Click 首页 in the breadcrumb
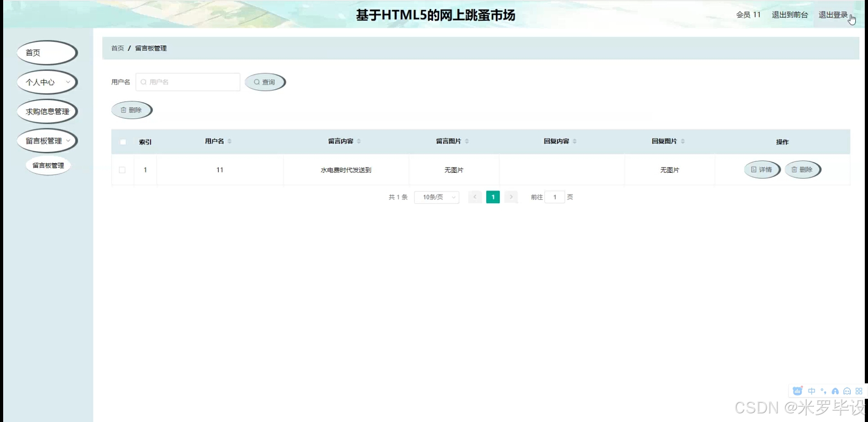868x422 pixels. point(118,48)
